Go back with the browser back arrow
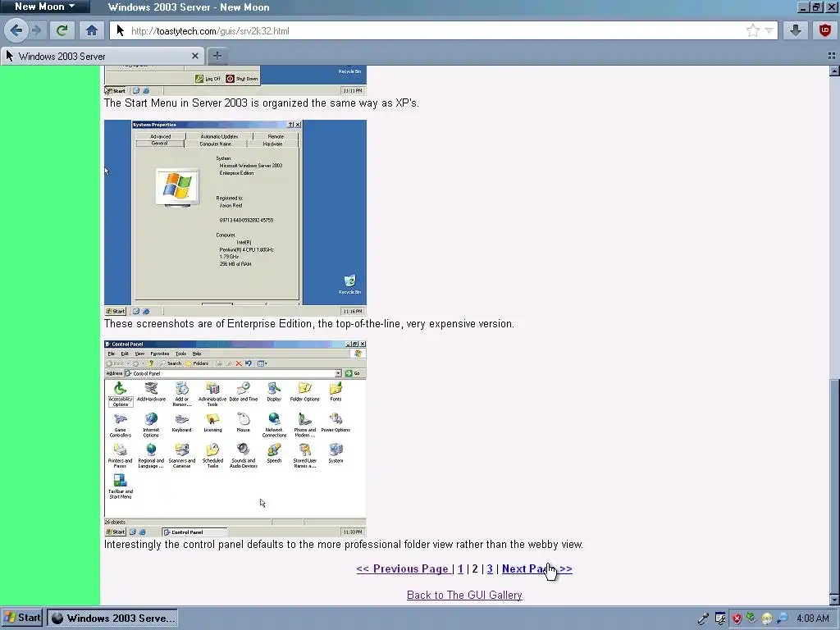The width and height of the screenshot is (840, 630). click(x=16, y=30)
